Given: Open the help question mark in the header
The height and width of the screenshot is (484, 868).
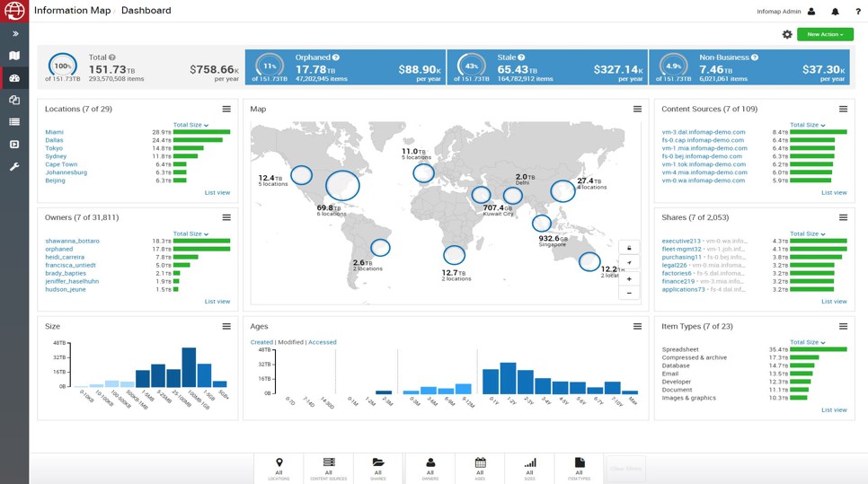Looking at the screenshot, I should (857, 12).
